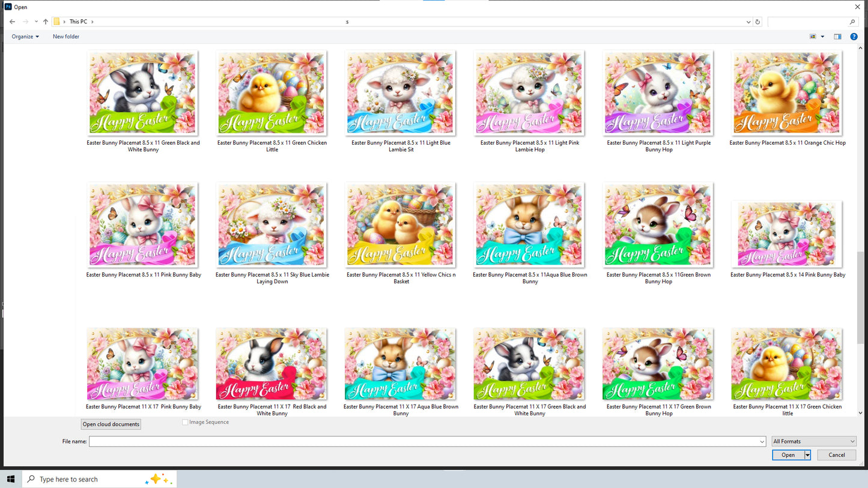This screenshot has height=488, width=868.
Task: Click the taskbar search magnifier icon
Action: 31,479
